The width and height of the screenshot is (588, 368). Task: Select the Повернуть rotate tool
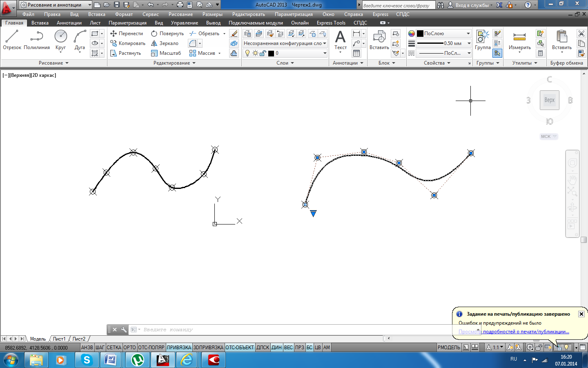tap(167, 34)
